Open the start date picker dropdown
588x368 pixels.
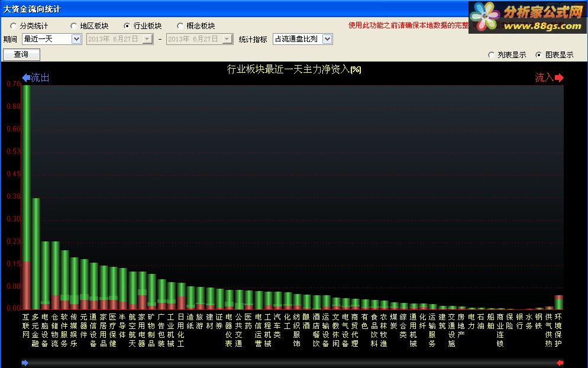[148, 39]
